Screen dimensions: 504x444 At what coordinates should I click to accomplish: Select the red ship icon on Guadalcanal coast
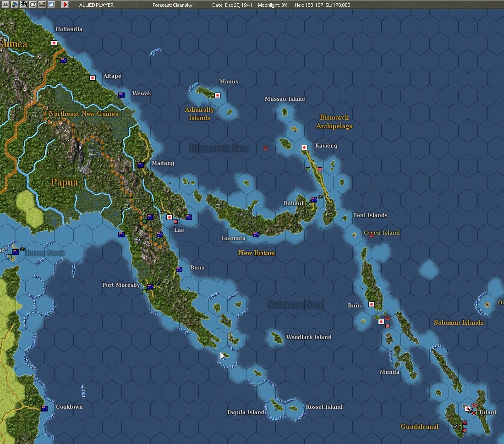coord(464,422)
